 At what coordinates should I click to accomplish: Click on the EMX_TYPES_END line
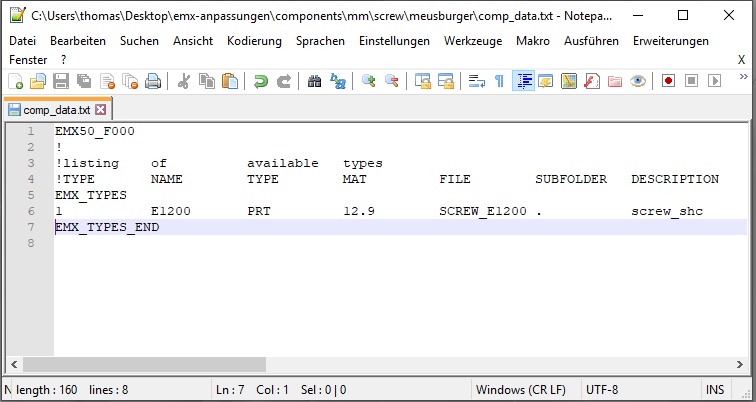point(107,227)
